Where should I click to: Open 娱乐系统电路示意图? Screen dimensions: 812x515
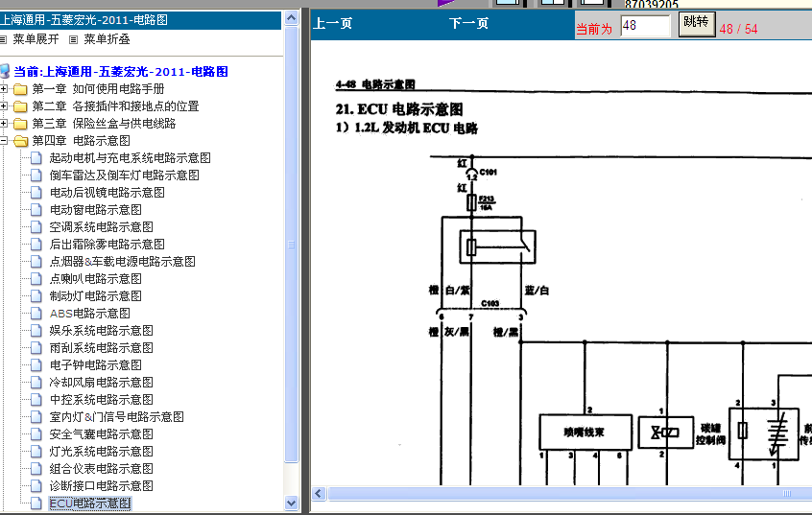[102, 330]
